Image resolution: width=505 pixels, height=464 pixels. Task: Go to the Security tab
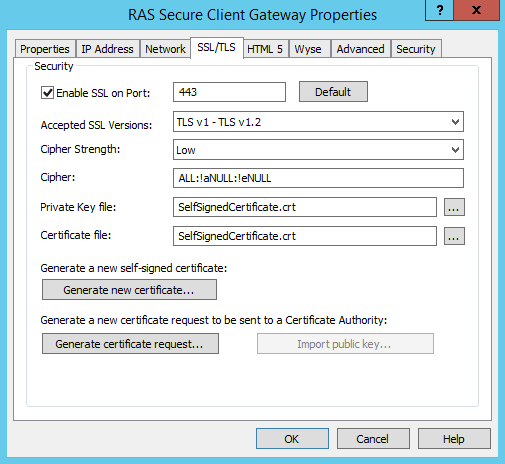(x=416, y=49)
